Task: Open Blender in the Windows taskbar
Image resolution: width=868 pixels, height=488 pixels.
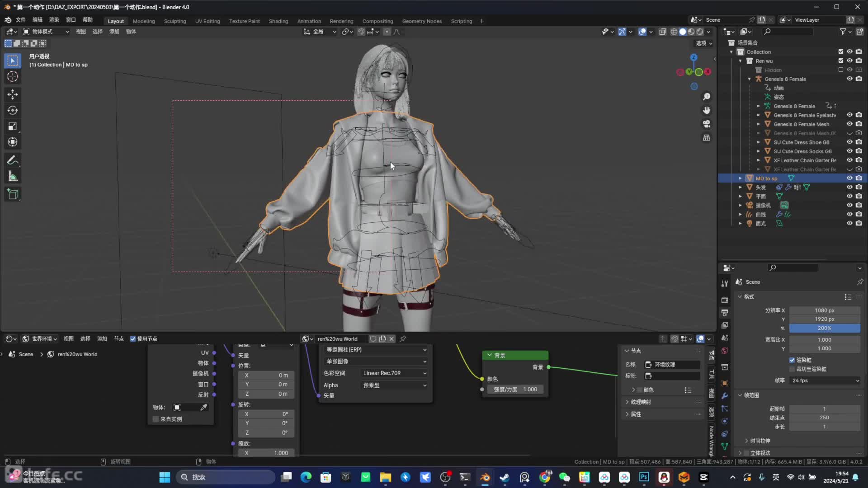Action: [485, 477]
